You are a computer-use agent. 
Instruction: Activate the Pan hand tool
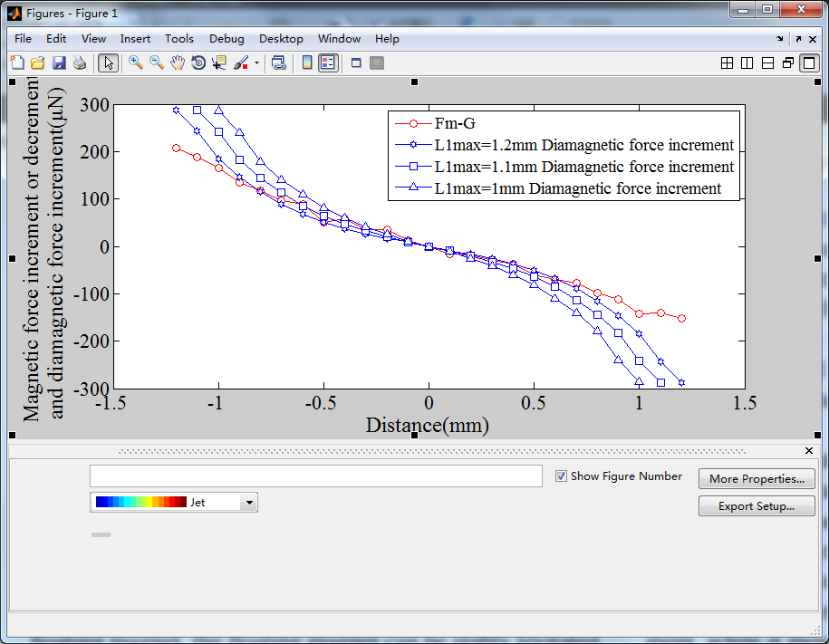(x=178, y=62)
